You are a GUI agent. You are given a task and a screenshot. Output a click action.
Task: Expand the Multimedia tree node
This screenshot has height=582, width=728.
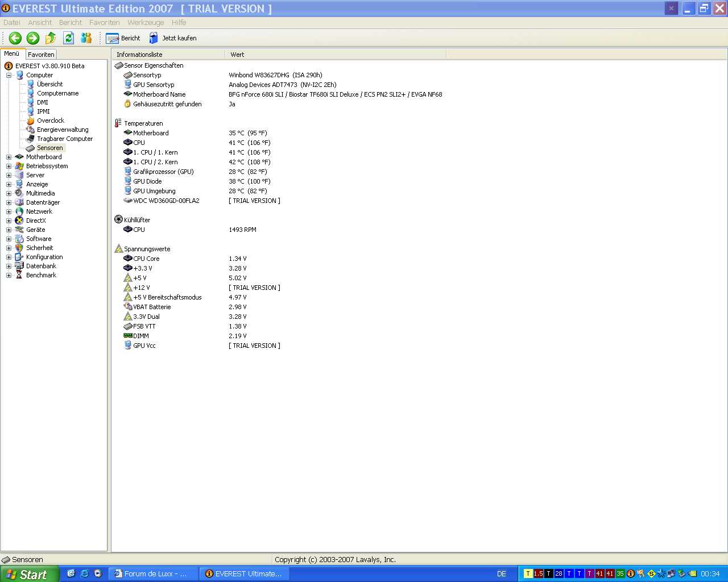pyautogui.click(x=9, y=193)
